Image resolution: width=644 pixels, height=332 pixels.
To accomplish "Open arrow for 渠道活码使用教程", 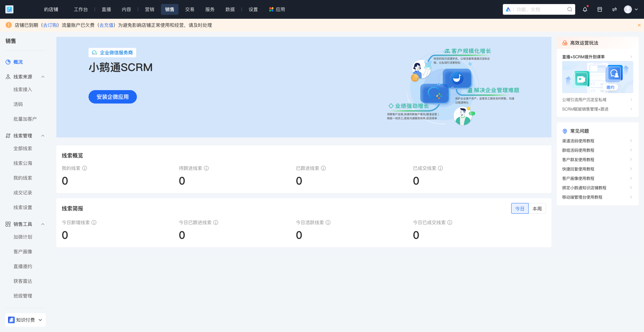I will coord(631,141).
